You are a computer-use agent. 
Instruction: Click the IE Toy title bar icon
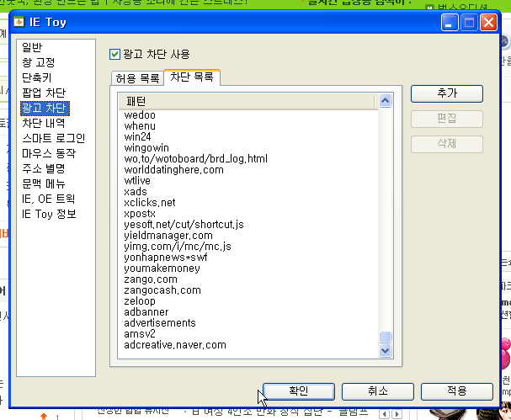19,22
